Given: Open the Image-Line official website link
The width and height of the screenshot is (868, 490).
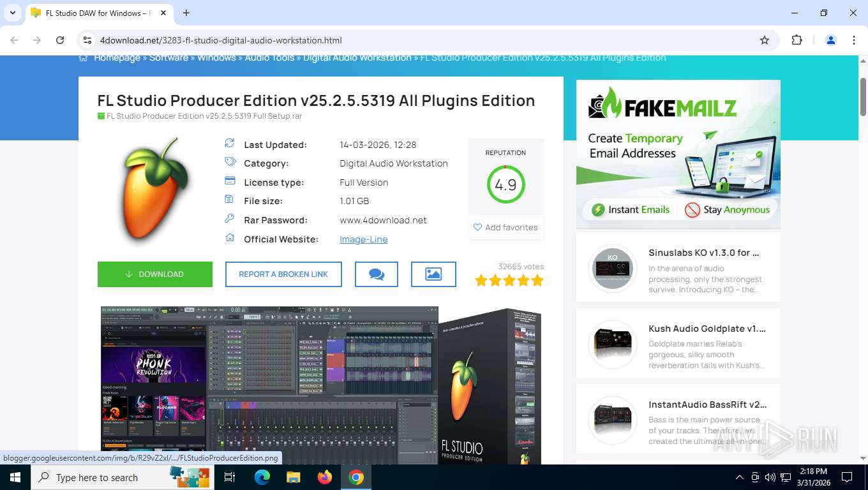Looking at the screenshot, I should pos(364,239).
